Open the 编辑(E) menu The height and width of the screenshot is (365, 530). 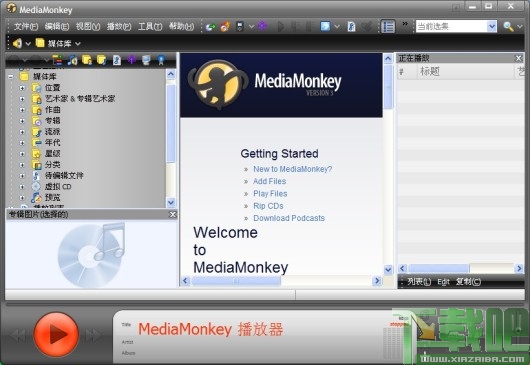pyautogui.click(x=57, y=26)
